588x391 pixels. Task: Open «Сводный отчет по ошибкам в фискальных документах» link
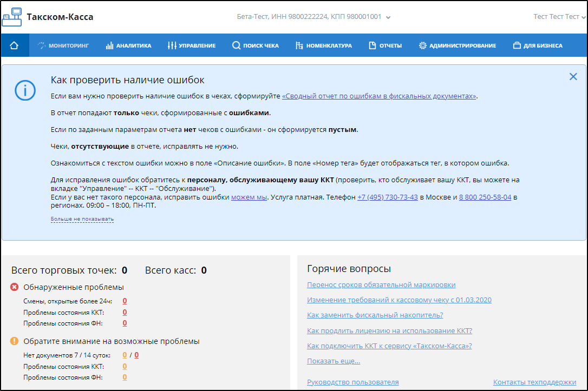pyautogui.click(x=379, y=96)
